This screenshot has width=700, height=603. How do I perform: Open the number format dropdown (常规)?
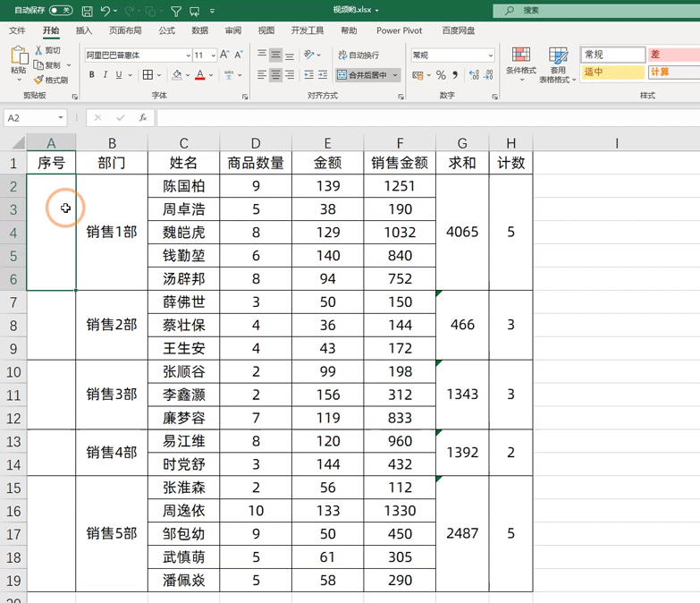point(491,55)
